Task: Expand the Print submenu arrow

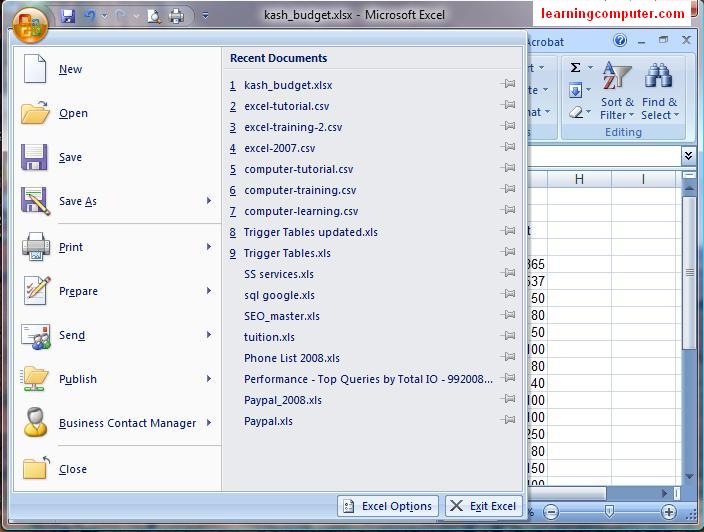Action: pos(209,246)
